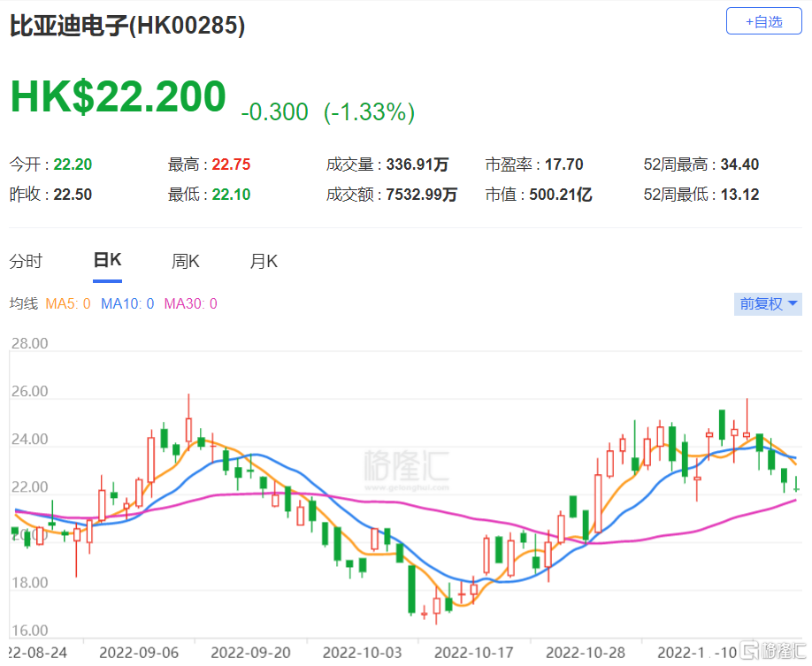This screenshot has height=666, width=812.
Task: Select the 日K daily chart tab
Action: [x=107, y=261]
